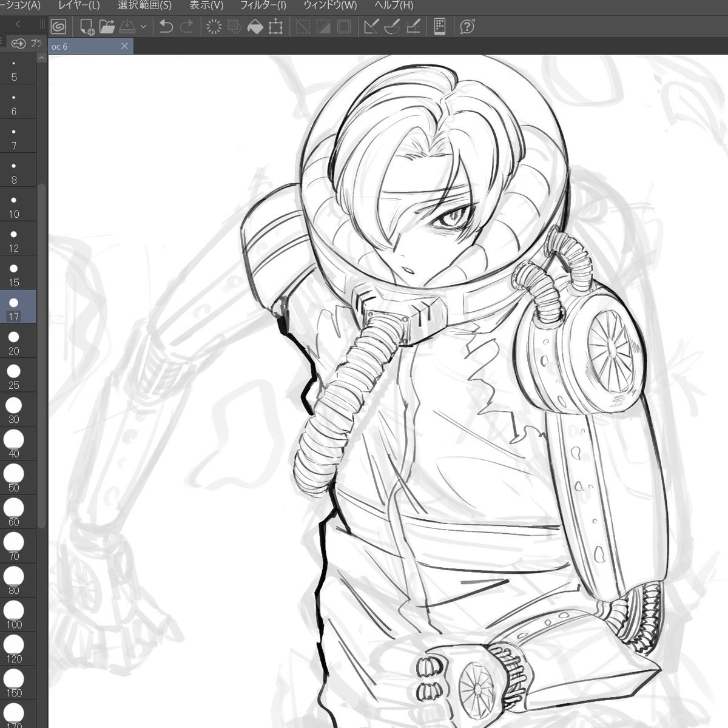Save the current canvas
The image size is (728, 728).
127,27
